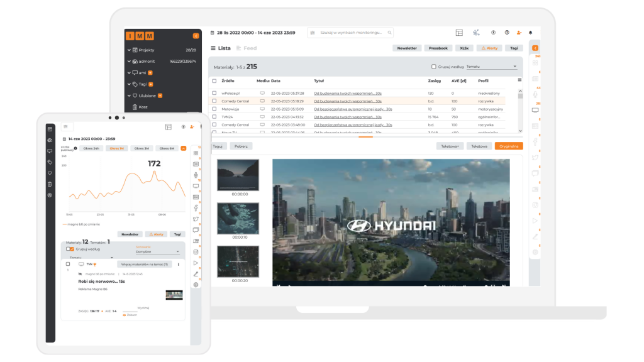This screenshot has width=644, height=362.
Task: Open the video thumbnail at 00:00:20
Action: 238,261
